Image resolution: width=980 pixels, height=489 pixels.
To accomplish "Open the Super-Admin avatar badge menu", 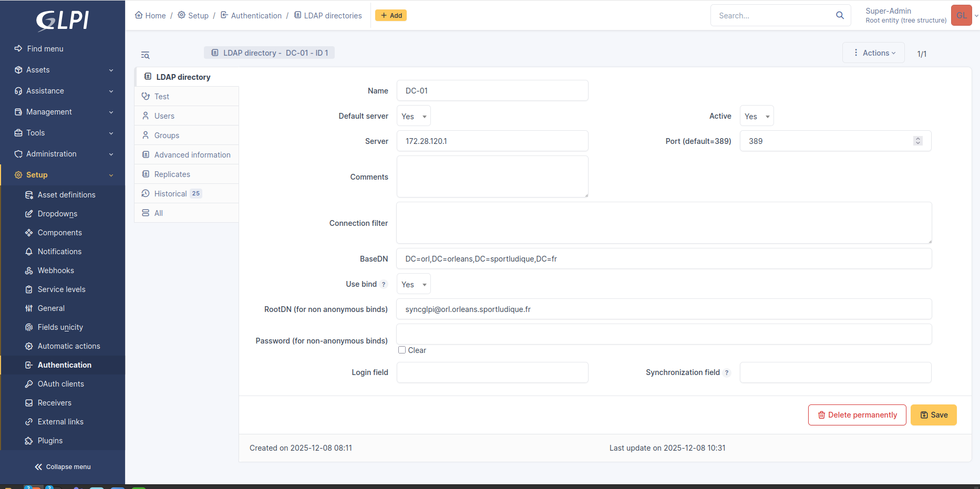I will pyautogui.click(x=961, y=15).
